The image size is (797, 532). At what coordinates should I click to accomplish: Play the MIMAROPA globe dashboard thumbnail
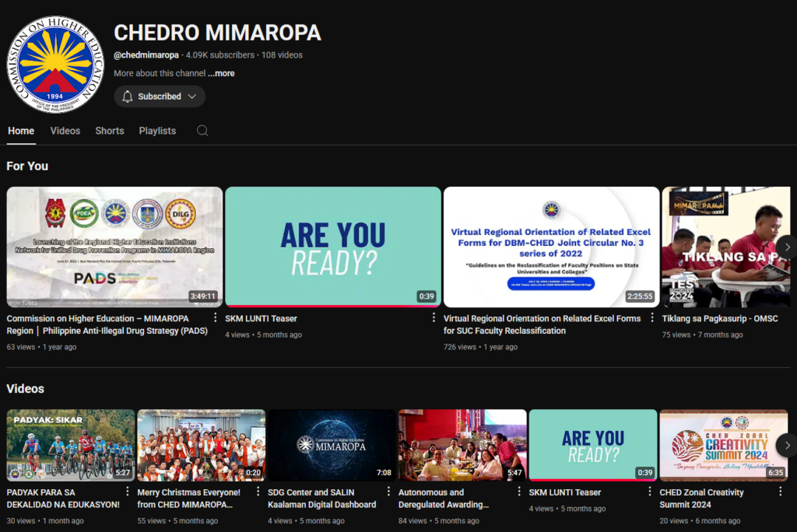pos(332,446)
